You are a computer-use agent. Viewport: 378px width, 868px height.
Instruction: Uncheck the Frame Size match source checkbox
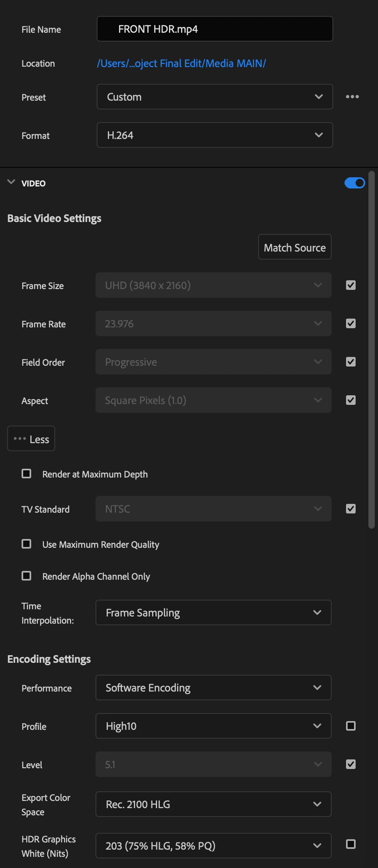coord(350,285)
